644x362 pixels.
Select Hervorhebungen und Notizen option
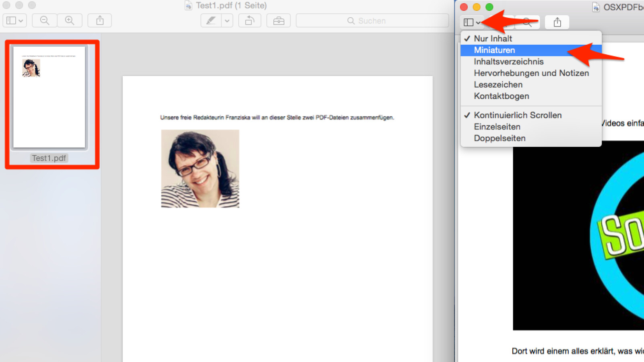(x=531, y=73)
